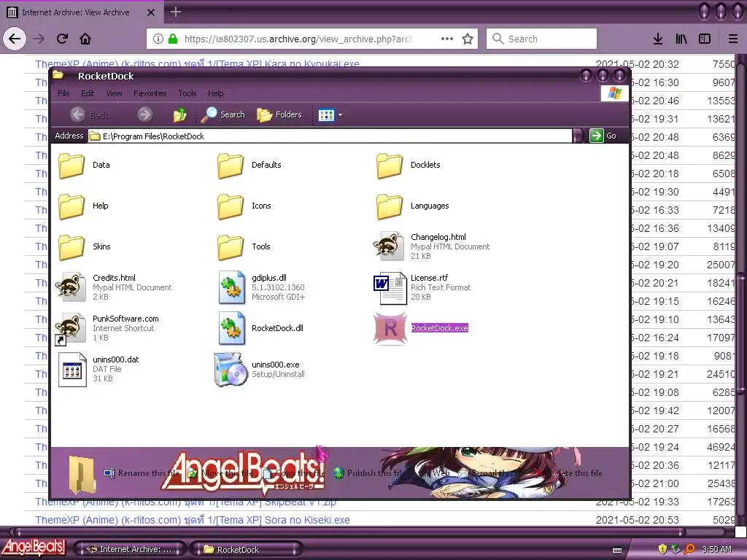Open the File menu
The height and width of the screenshot is (560, 747).
tap(63, 93)
